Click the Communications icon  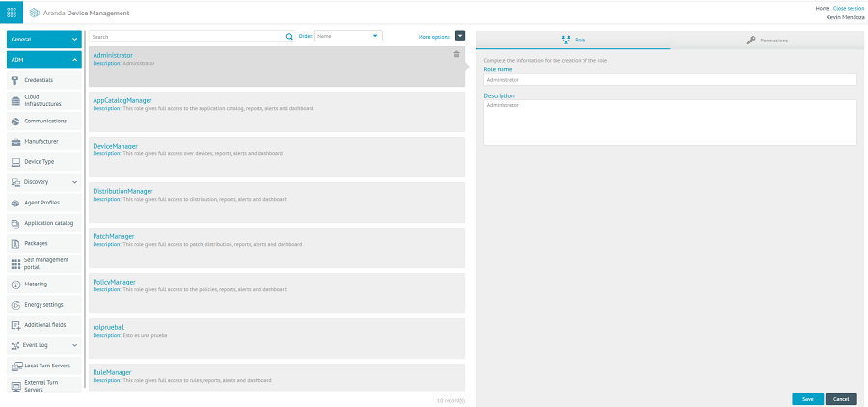[15, 122]
